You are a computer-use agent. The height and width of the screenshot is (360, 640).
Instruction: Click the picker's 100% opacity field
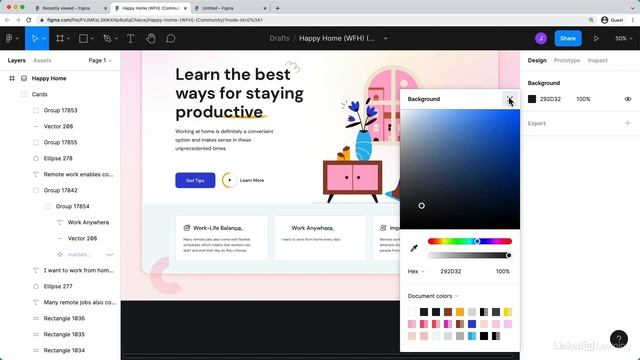502,271
